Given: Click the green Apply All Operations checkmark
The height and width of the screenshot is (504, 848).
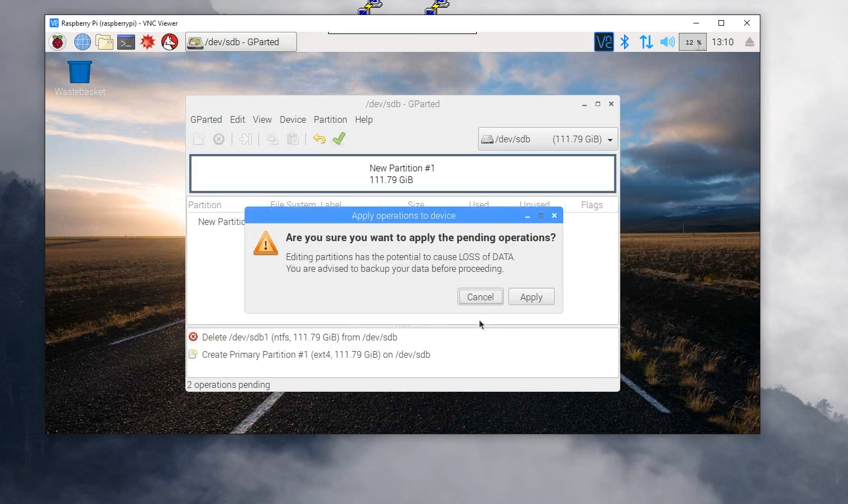Looking at the screenshot, I should [x=339, y=139].
